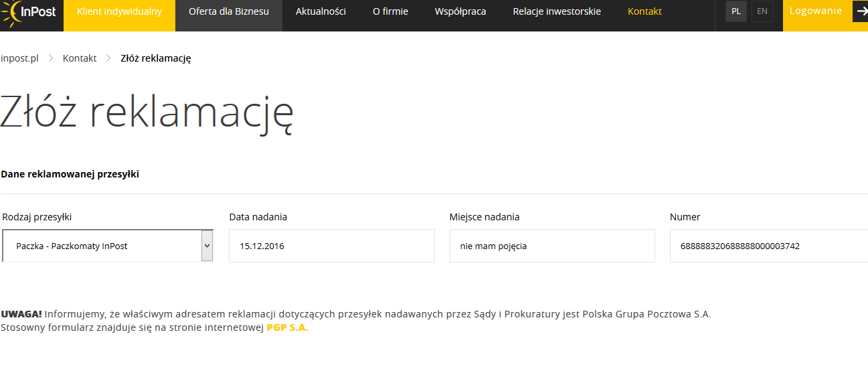The height and width of the screenshot is (375, 868).
Task: Select the Klient indywidualny tab
Action: coord(119,12)
